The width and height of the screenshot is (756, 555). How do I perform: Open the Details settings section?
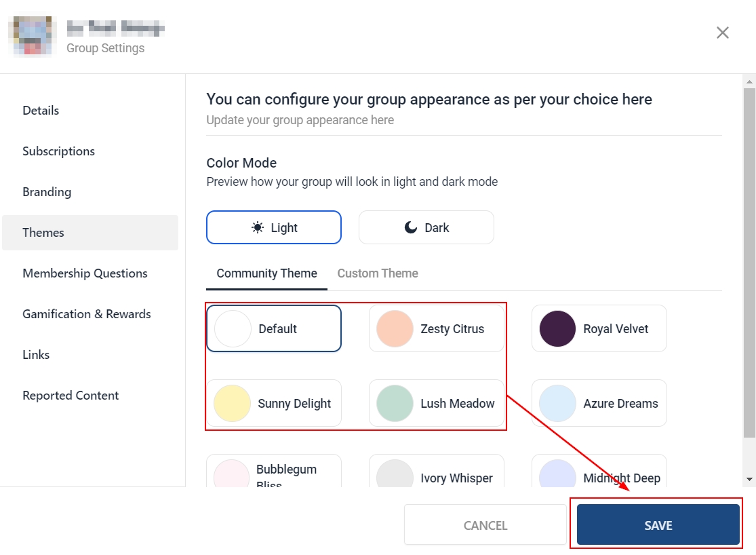(41, 111)
